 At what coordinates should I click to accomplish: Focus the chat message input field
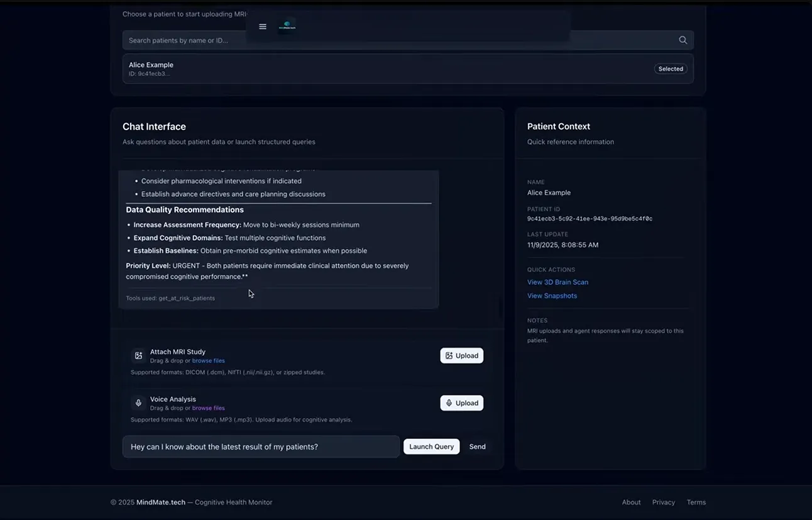(261, 446)
